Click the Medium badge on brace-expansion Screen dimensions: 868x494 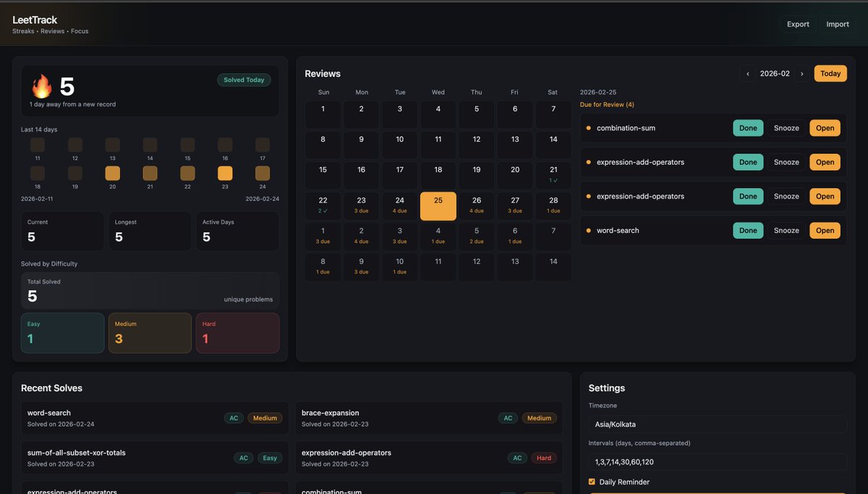coord(539,418)
